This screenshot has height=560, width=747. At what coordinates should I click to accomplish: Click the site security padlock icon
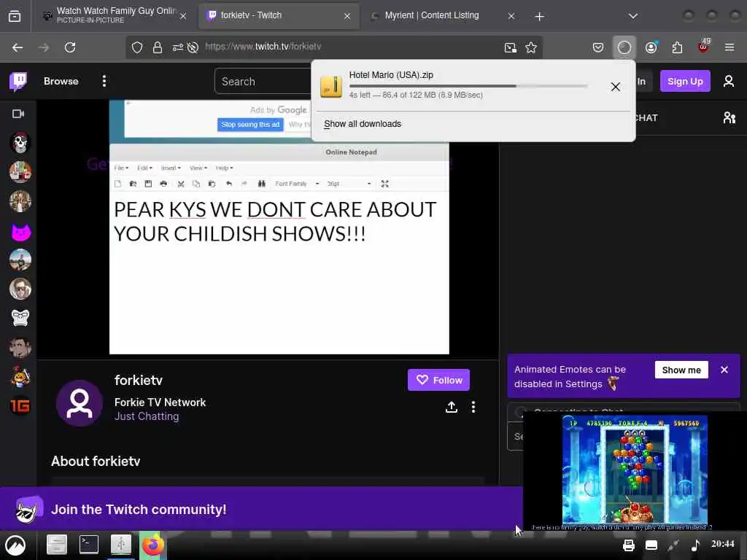pyautogui.click(x=158, y=47)
